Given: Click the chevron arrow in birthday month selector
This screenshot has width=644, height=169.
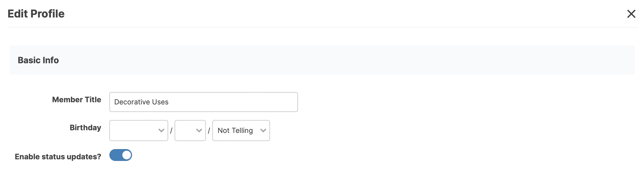Looking at the screenshot, I should point(161,131).
